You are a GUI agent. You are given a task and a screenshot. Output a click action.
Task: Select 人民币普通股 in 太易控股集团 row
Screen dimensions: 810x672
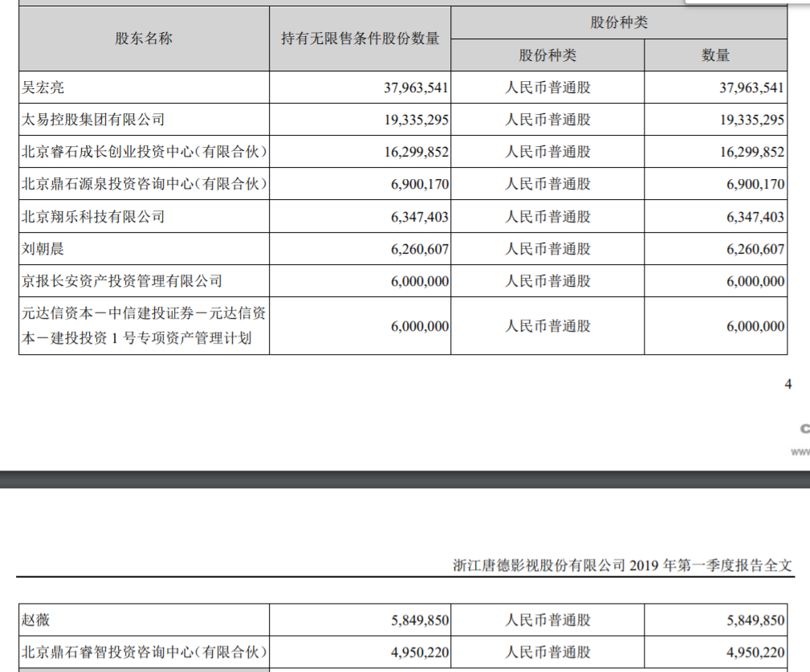(x=547, y=120)
